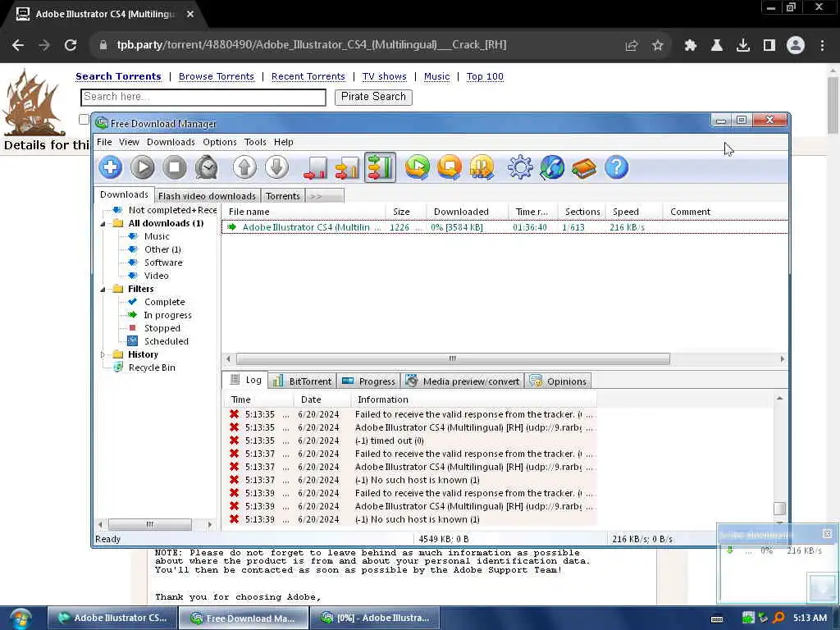Click the Search here input field
Image resolution: width=840 pixels, height=630 pixels.
(203, 97)
